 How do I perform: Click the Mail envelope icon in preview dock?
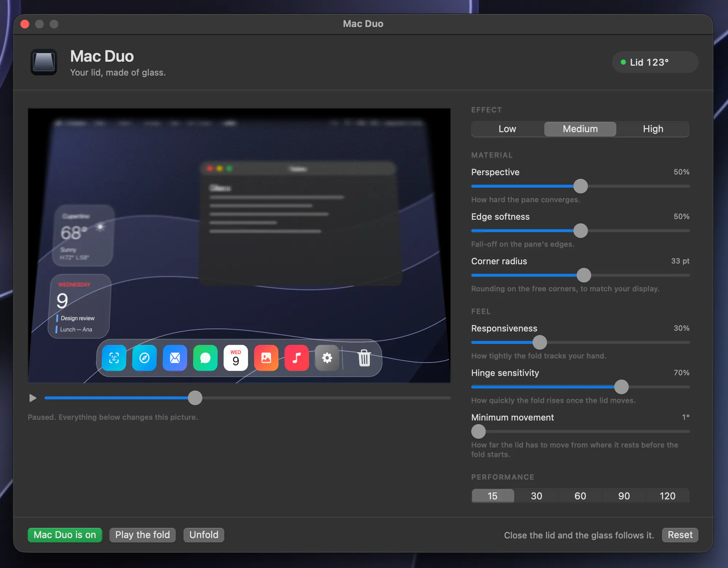tap(175, 358)
